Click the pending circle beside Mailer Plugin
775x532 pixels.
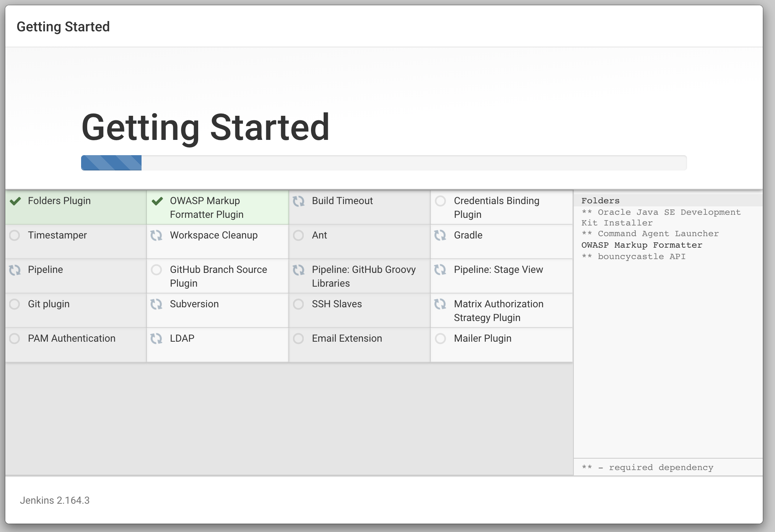point(440,339)
